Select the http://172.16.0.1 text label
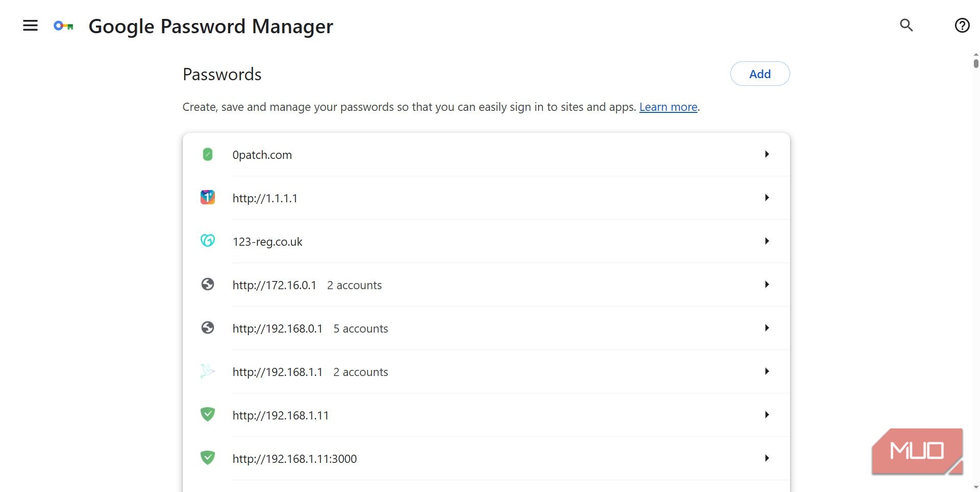Screen dimensions: 980x492 click(275, 285)
